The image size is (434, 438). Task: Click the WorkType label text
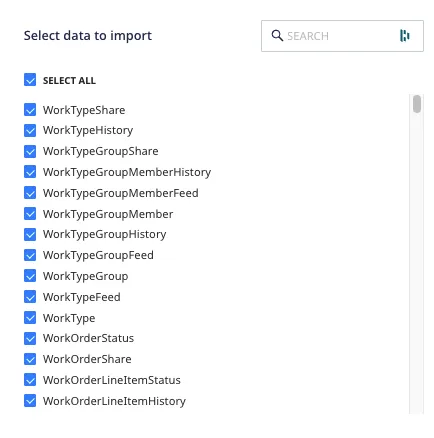tap(69, 318)
